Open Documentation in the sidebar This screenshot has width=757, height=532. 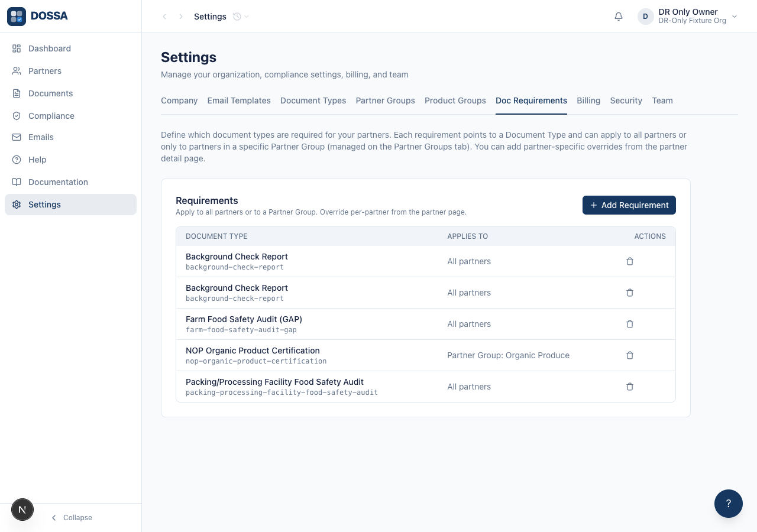tap(70, 182)
